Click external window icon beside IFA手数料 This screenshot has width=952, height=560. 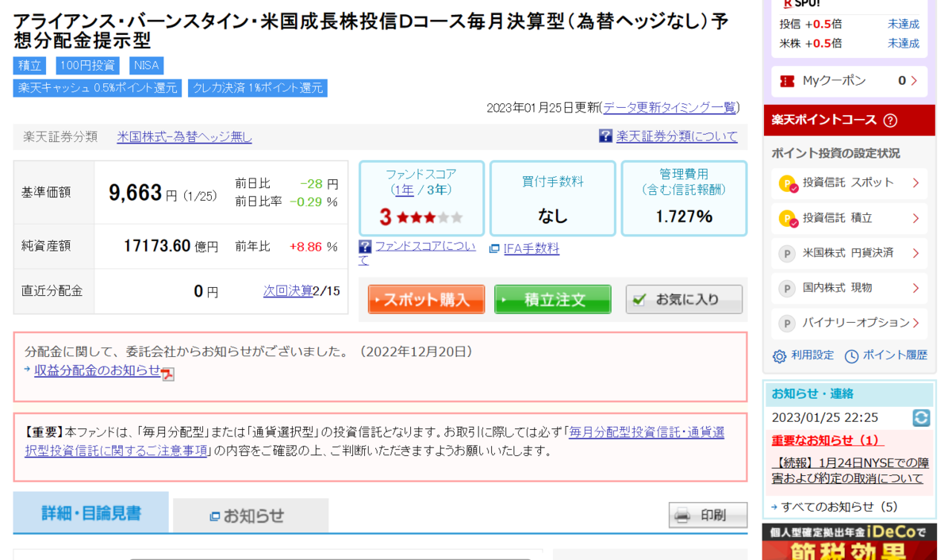pos(494,249)
